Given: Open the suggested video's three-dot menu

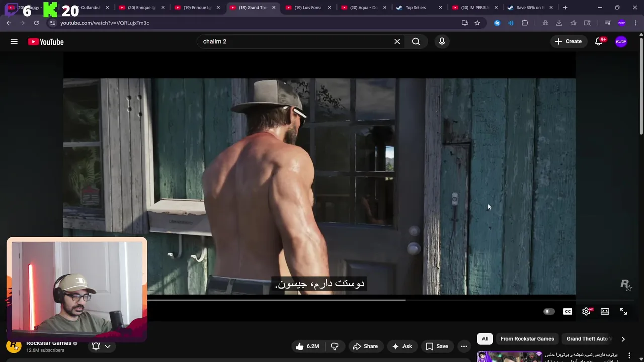Looking at the screenshot, I should (x=629, y=355).
